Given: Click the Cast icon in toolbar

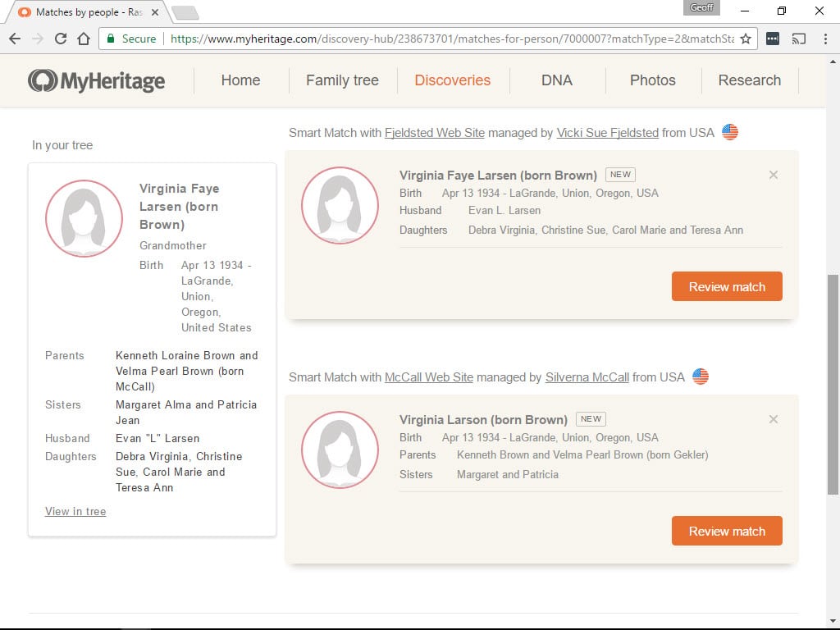Looking at the screenshot, I should (x=799, y=39).
